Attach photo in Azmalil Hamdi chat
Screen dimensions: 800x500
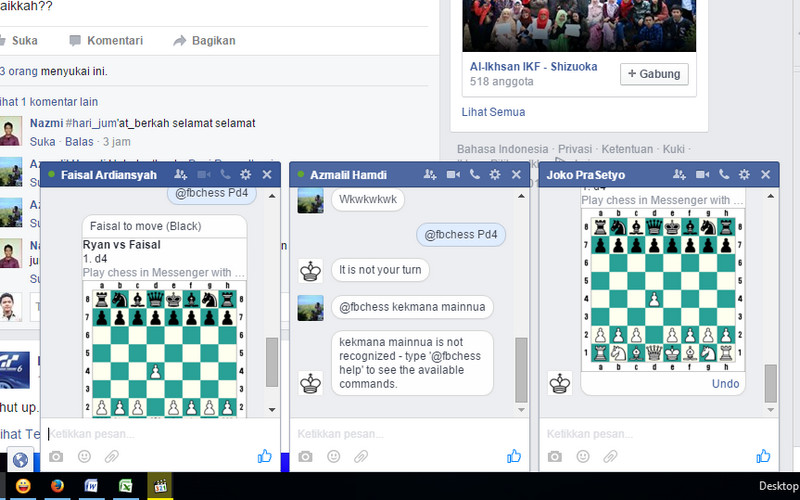(x=305, y=456)
